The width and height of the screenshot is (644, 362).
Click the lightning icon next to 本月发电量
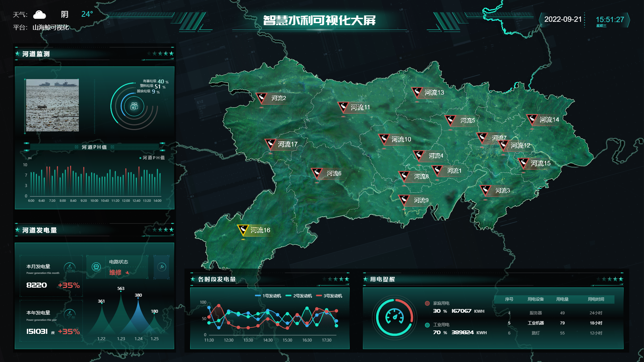[69, 266]
